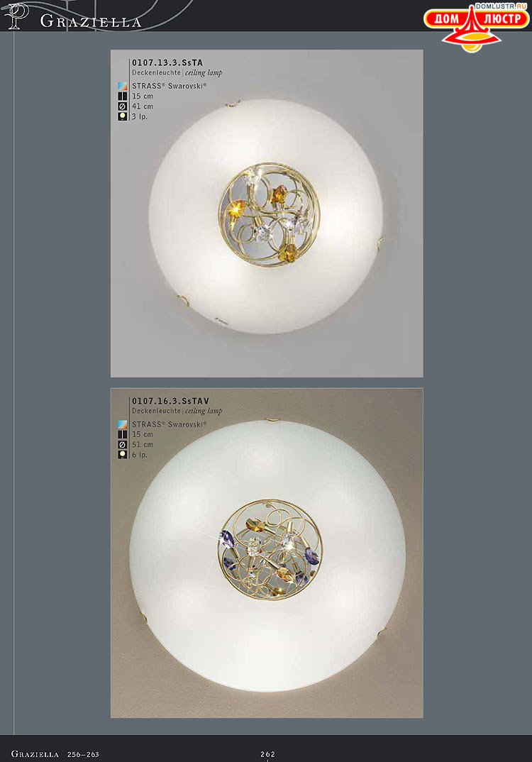Click the violet crystal centerpiece of the lower lamp
The image size is (532, 762).
(270, 550)
